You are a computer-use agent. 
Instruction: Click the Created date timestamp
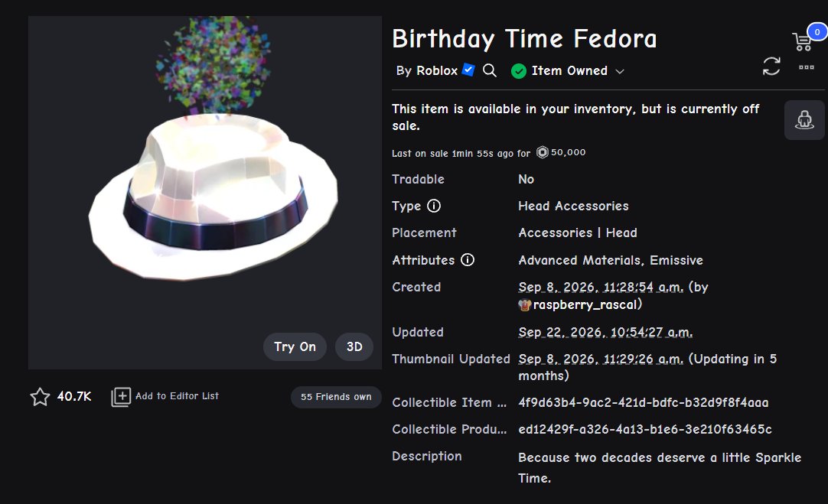[x=601, y=287]
